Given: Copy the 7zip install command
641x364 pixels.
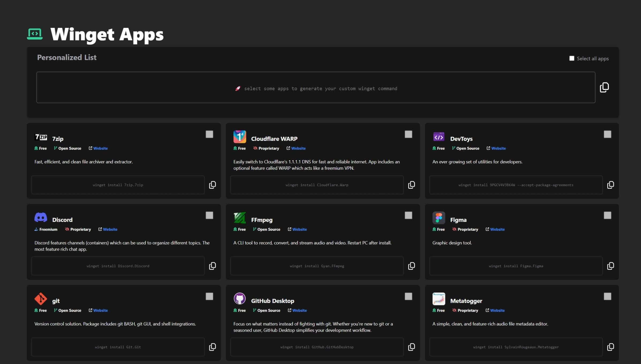Looking at the screenshot, I should (x=213, y=185).
